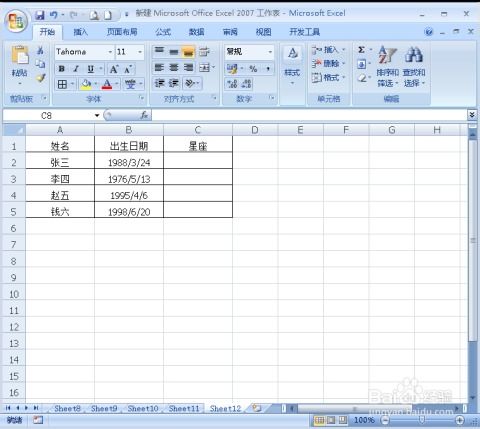Click 插入 cells button

(328, 50)
